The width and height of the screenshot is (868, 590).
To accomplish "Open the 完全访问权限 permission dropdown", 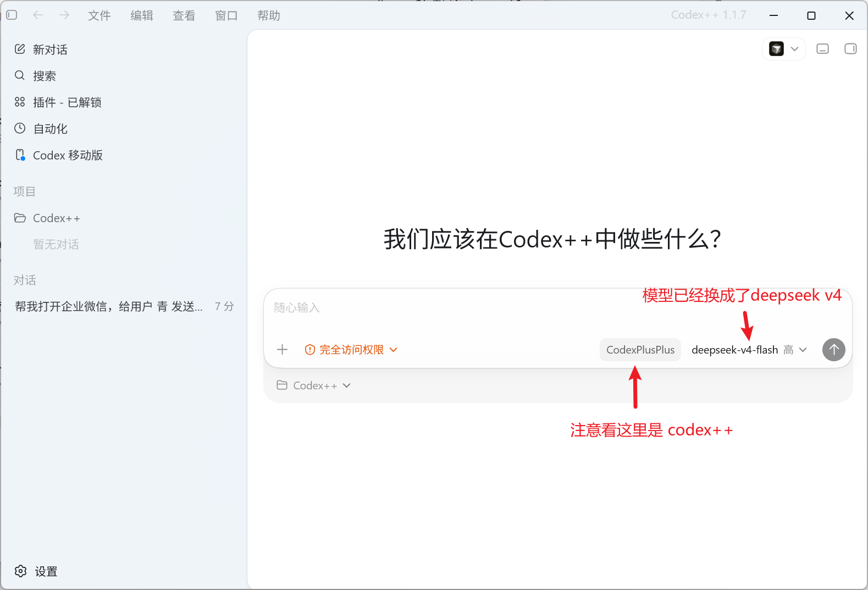I will coord(351,350).
